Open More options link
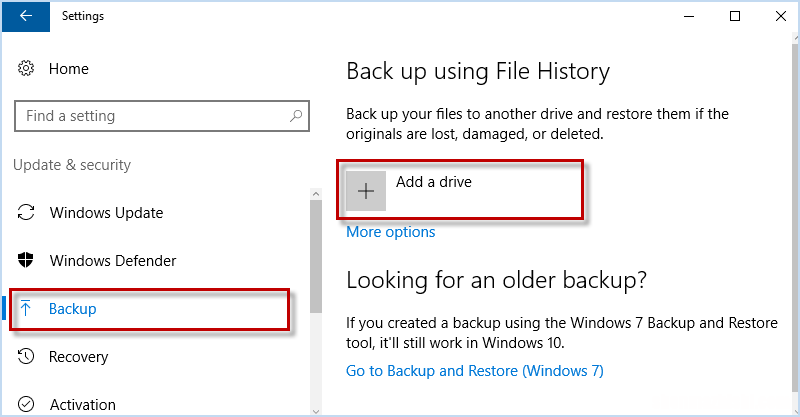Image resolution: width=800 pixels, height=417 pixels. (x=391, y=232)
